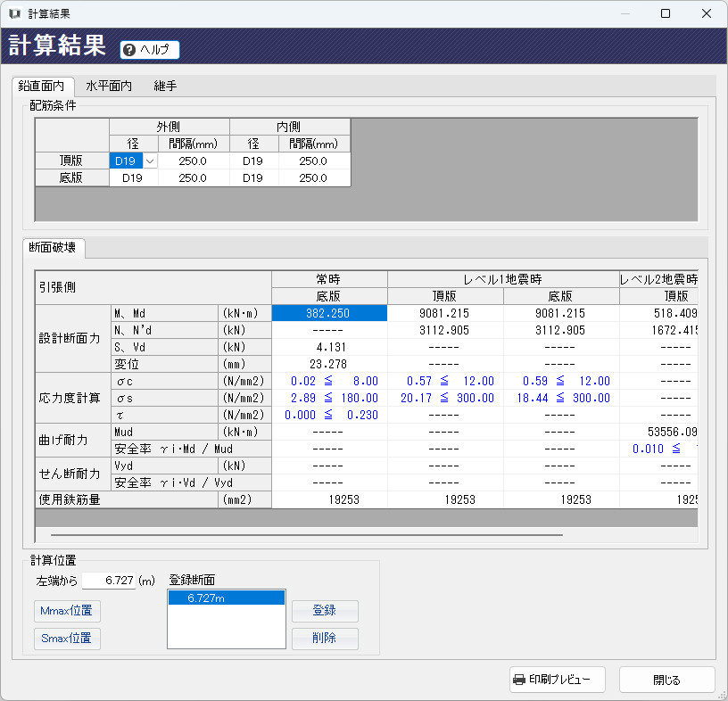This screenshot has width=728, height=701.
Task: Click the 518.409 moment cell under レベル2地震時
Action: point(658,313)
